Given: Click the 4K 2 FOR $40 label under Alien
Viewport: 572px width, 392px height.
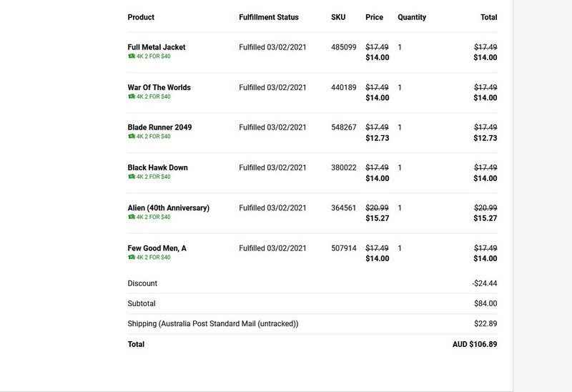Looking at the screenshot, I should click(x=153, y=217).
